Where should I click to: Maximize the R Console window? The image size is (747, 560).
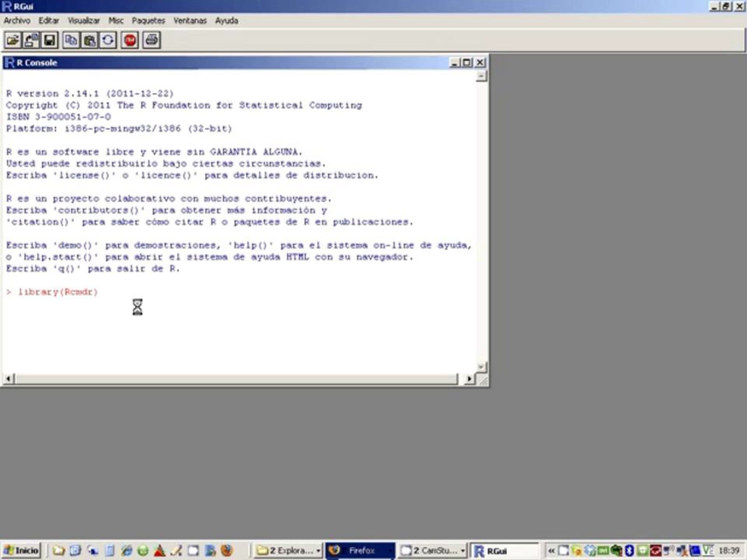[x=467, y=63]
